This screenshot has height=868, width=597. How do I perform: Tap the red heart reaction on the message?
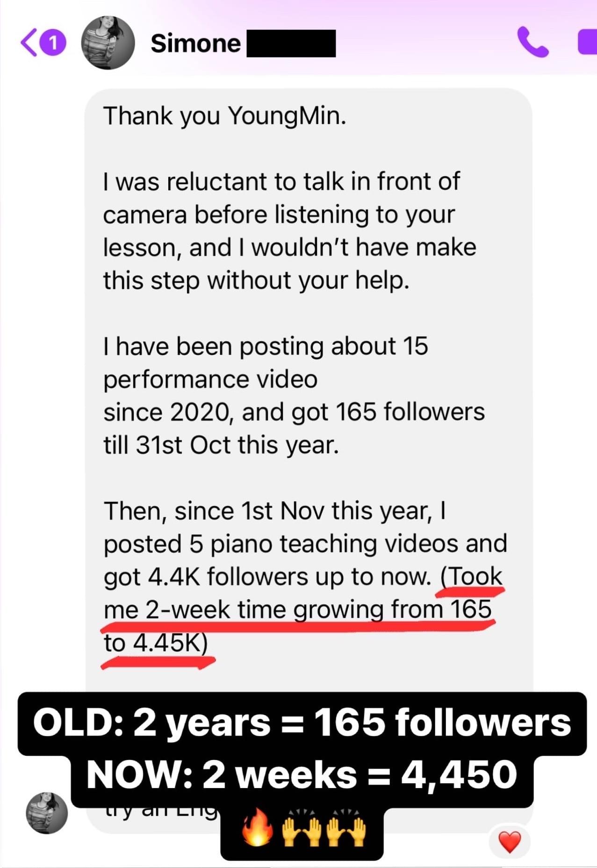click(510, 842)
